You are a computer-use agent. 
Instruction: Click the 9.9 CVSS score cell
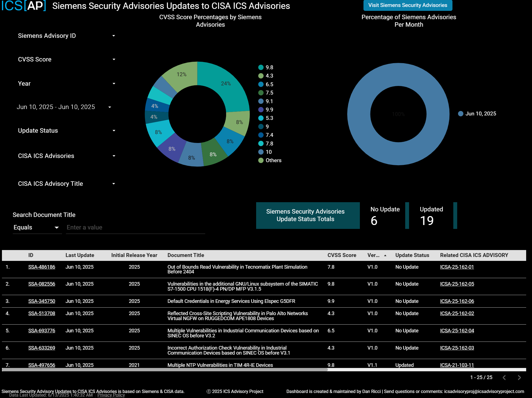click(331, 301)
